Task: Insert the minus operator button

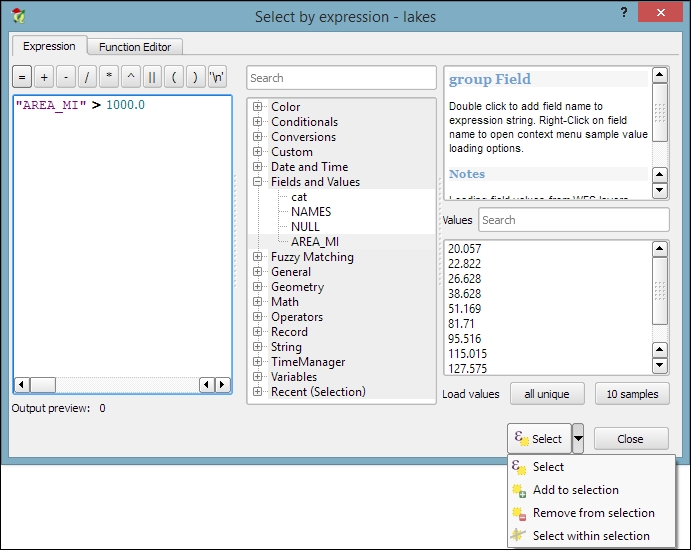Action: click(x=66, y=77)
